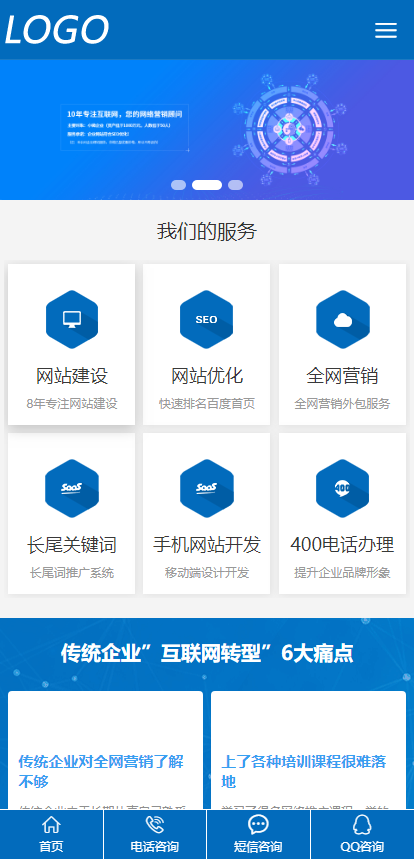Open the 网站优化 service title
414x859 pixels.
(x=206, y=376)
